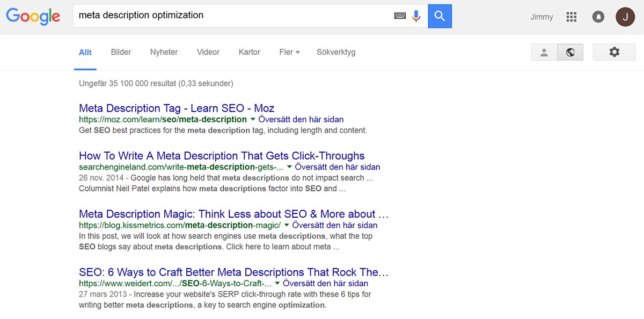Expand the arrow beside searchengineland.com URL
The width and height of the screenshot is (644, 319).
click(289, 167)
